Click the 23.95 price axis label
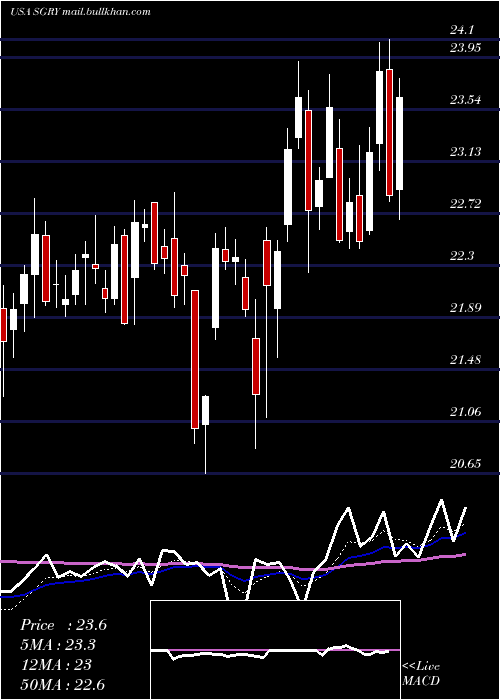This screenshot has height=700, width=500. 465,47
